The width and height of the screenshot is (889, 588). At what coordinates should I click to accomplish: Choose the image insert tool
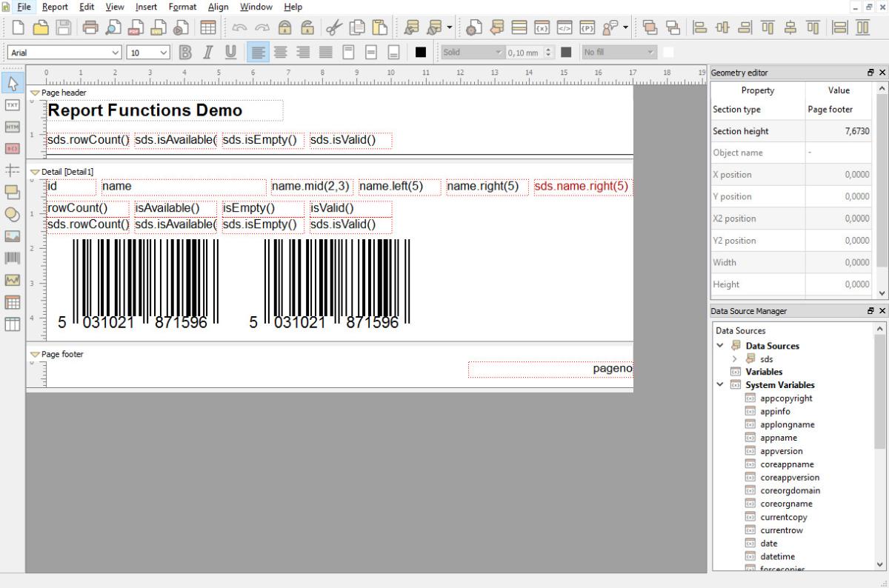tap(13, 236)
